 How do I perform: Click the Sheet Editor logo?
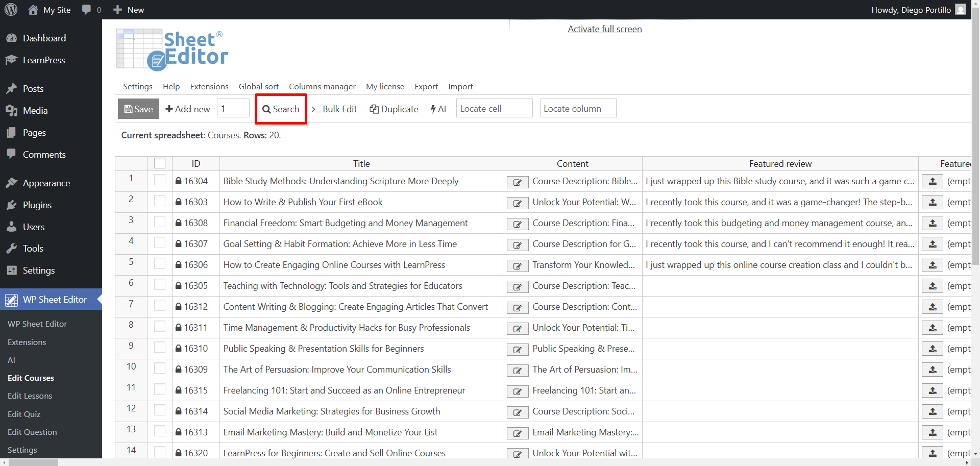172,50
